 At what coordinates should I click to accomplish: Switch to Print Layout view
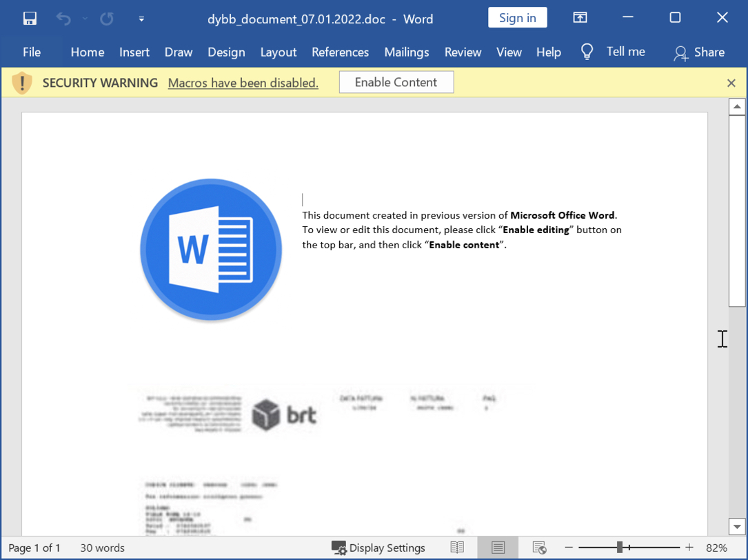tap(498, 548)
